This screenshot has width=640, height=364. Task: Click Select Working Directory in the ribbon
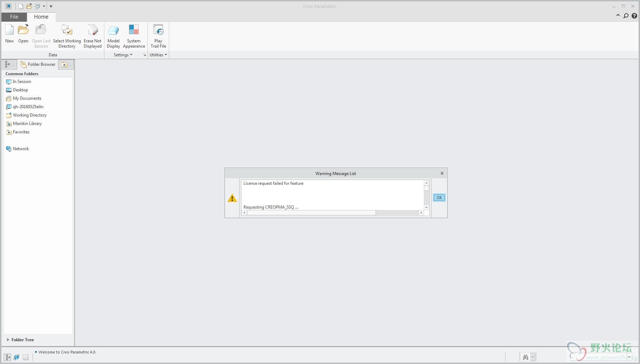[x=67, y=36]
